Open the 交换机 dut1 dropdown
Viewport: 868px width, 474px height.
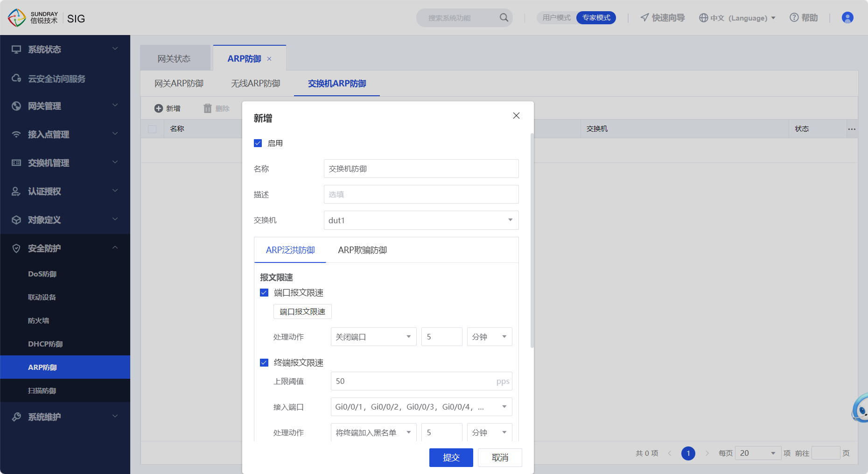421,220
